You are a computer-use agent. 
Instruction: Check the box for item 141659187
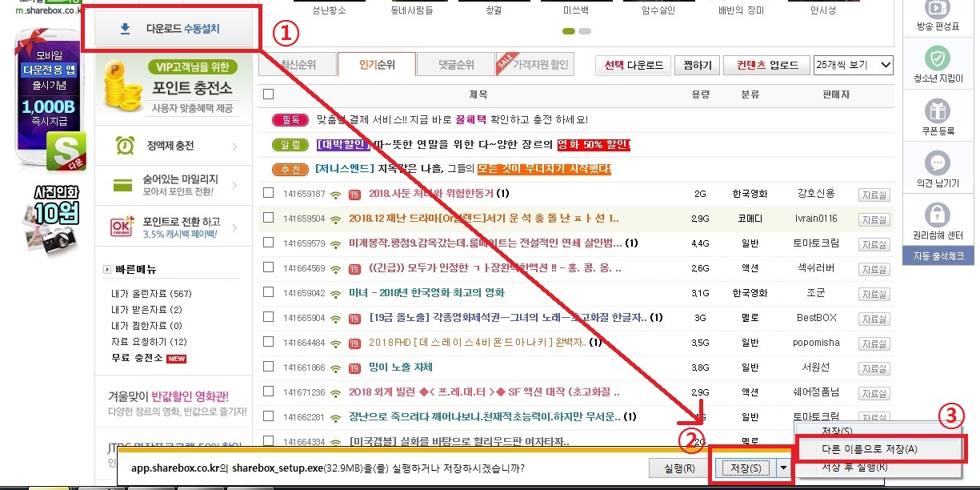click(x=268, y=193)
